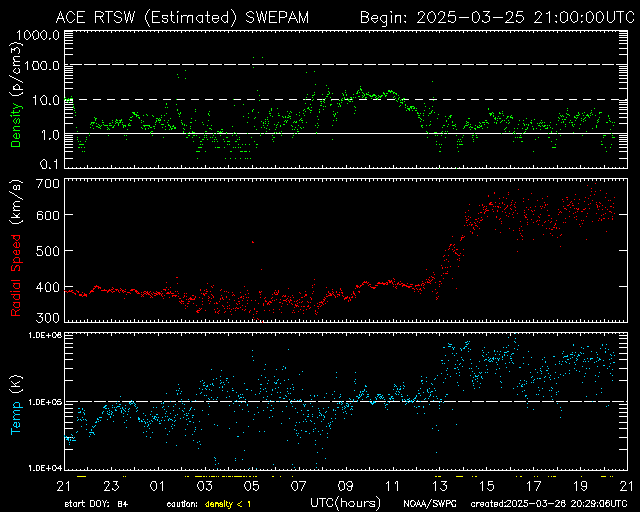Image resolution: width=640 pixels, height=512 pixels.
Task: Click the "1.0" density tick label
Action: (x=50, y=135)
